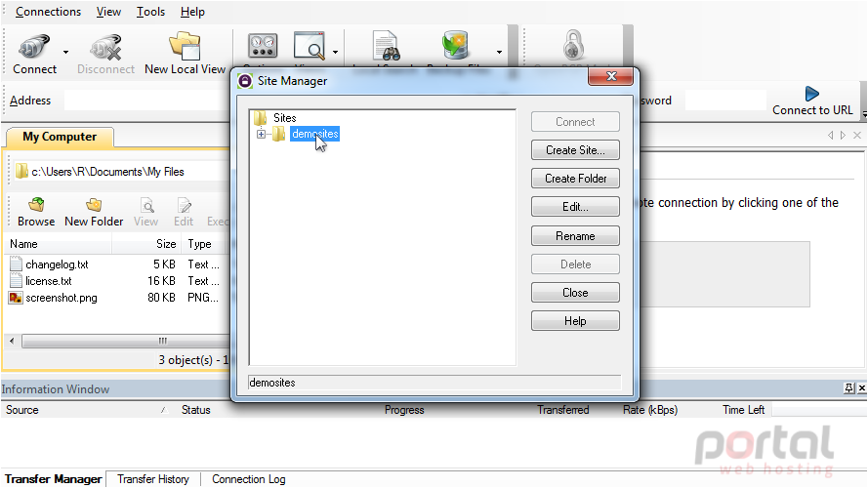Open the Options gauges icon
Image resolution: width=868 pixels, height=488 pixels.
263,45
